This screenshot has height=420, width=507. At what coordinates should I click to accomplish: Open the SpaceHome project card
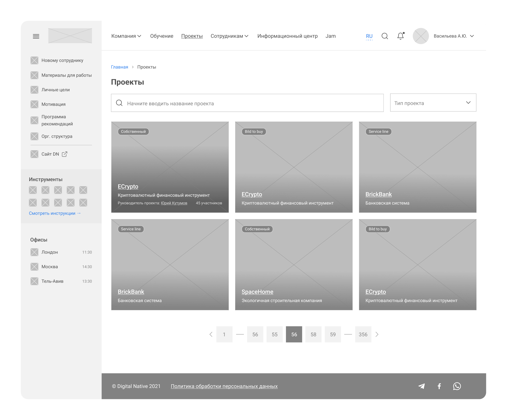(x=257, y=292)
